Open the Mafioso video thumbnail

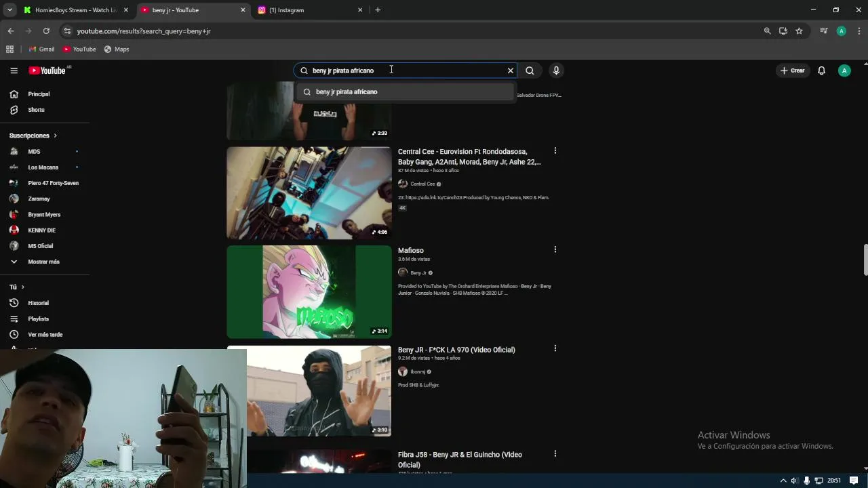point(309,291)
